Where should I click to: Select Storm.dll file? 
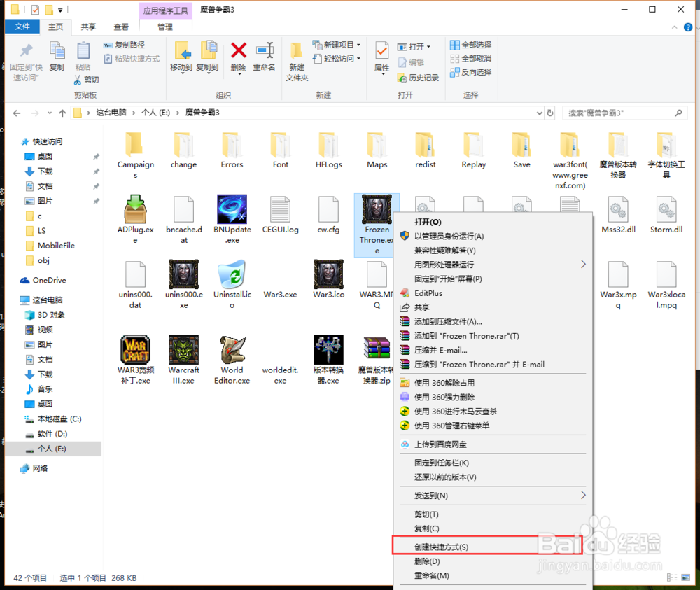click(x=666, y=215)
